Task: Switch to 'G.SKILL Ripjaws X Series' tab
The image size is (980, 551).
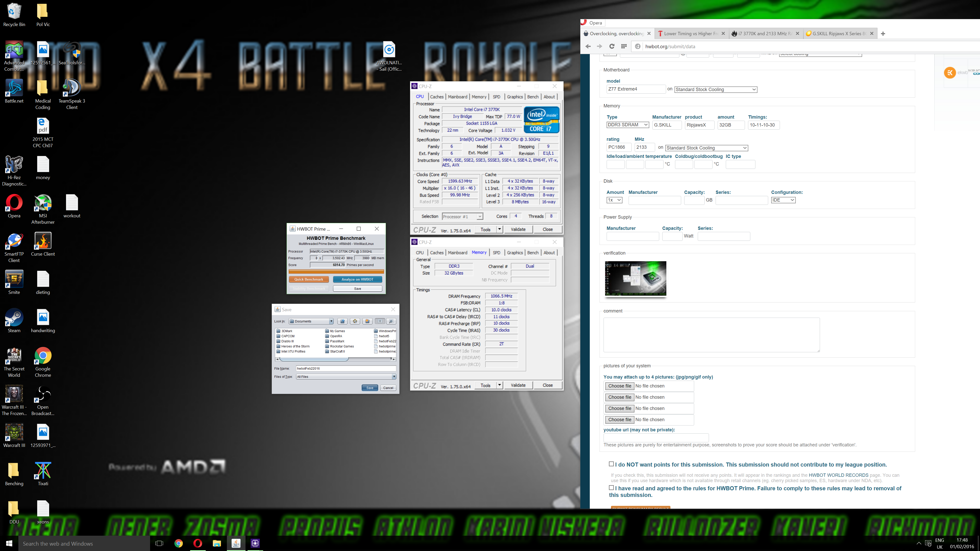Action: pos(840,33)
